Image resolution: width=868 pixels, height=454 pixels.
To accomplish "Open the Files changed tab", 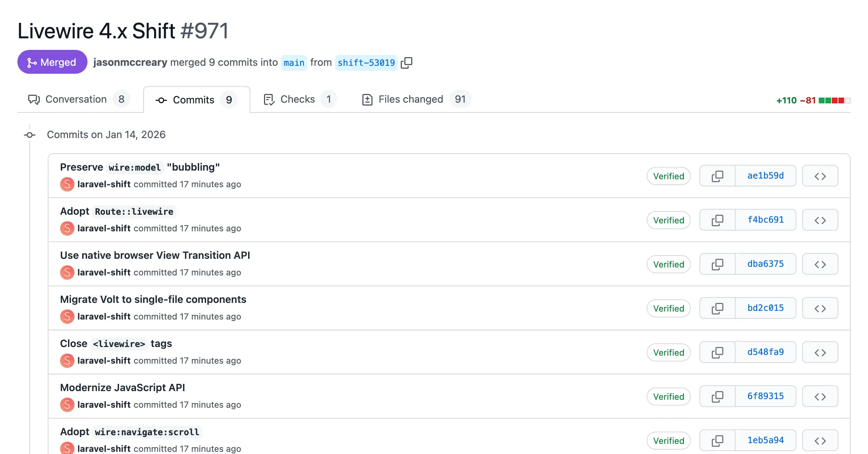I will point(410,99).
